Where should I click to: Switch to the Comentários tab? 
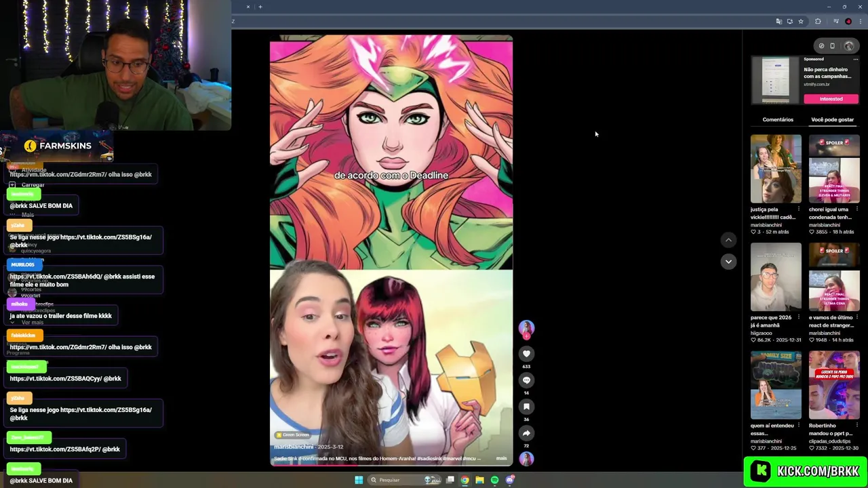(x=778, y=119)
